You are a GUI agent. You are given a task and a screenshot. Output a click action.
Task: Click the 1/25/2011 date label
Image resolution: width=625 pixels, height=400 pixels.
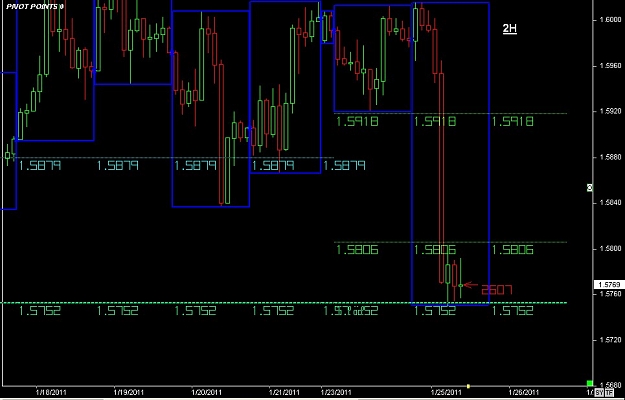(446, 392)
